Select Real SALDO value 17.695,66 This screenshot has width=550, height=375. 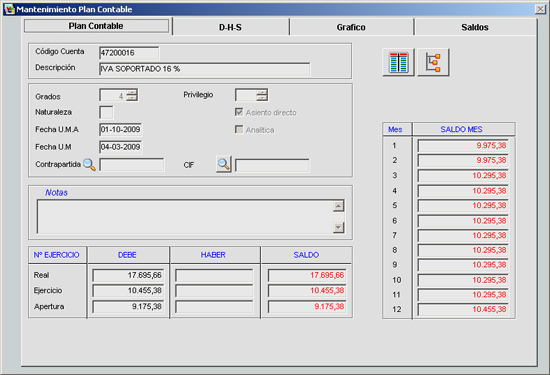(307, 275)
